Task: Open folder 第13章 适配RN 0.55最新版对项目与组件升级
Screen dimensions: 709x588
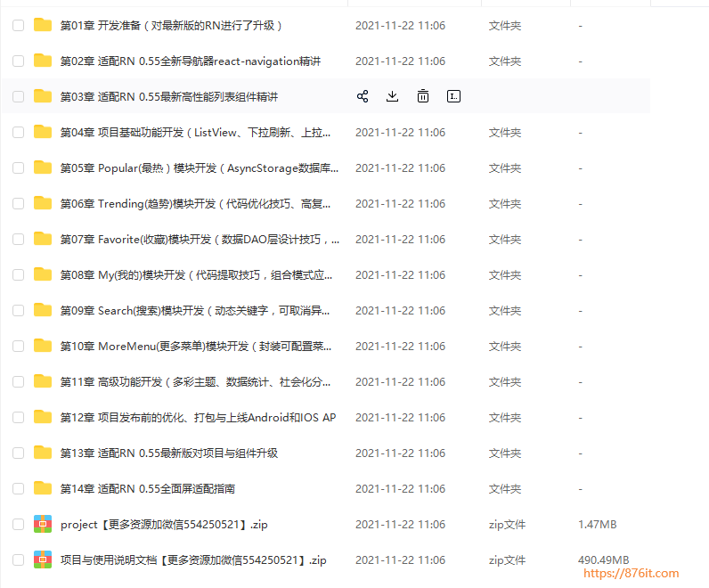Action: coord(169,453)
